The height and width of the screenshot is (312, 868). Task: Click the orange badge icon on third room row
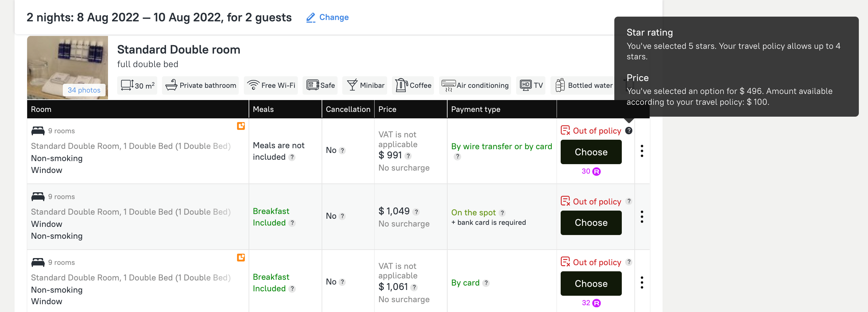tap(241, 258)
